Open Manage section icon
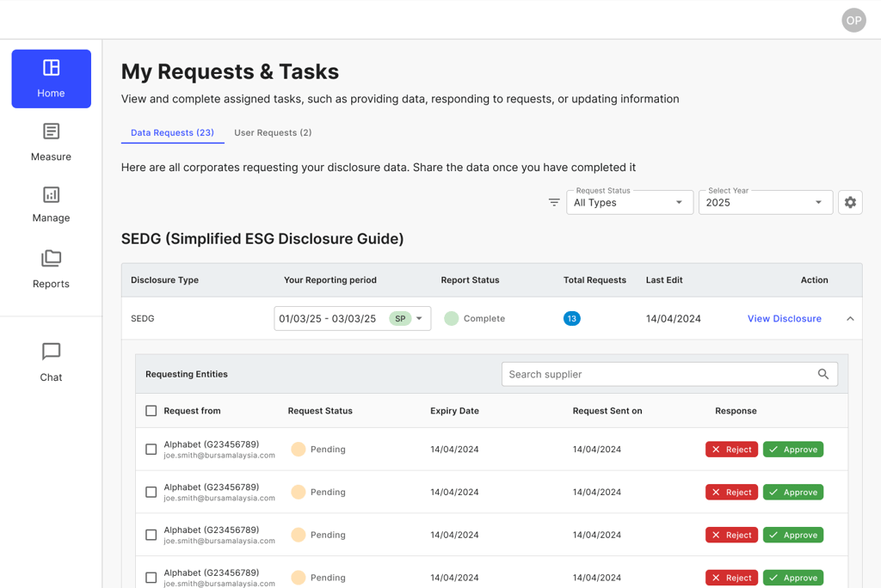 [51, 195]
